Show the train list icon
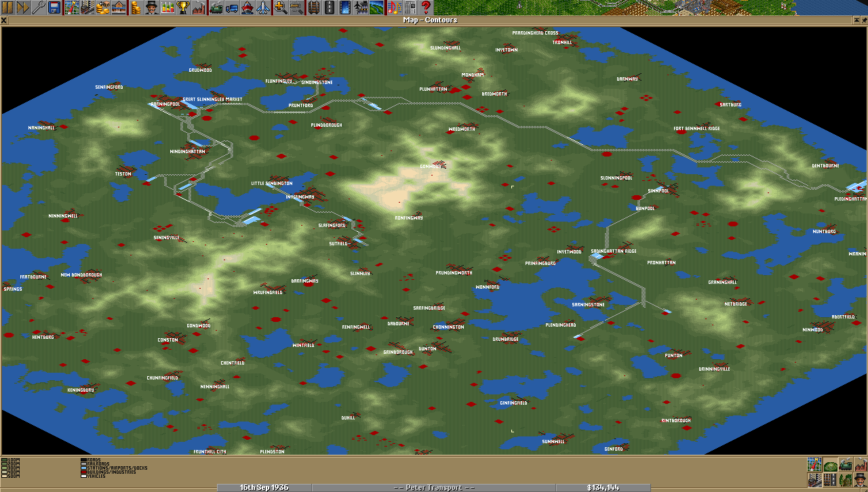The image size is (868, 492). (216, 7)
